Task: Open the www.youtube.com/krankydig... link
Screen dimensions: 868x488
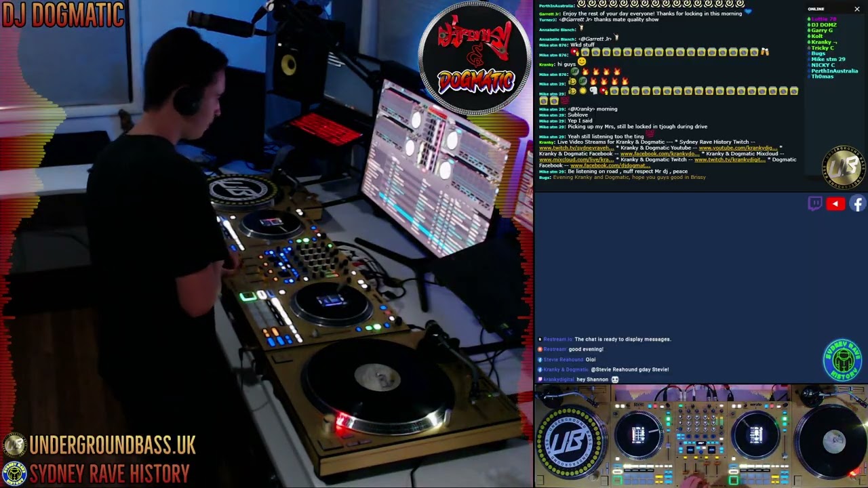Action: [738, 148]
